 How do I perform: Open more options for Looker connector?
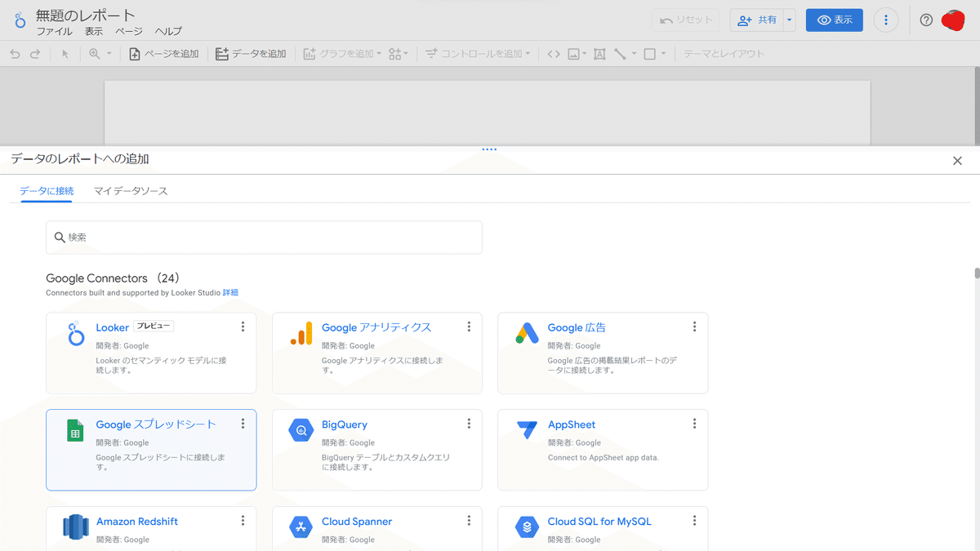pyautogui.click(x=243, y=327)
